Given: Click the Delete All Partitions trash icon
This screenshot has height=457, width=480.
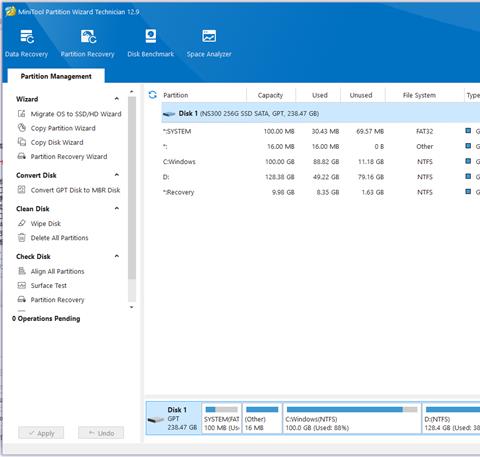Looking at the screenshot, I should [22, 238].
